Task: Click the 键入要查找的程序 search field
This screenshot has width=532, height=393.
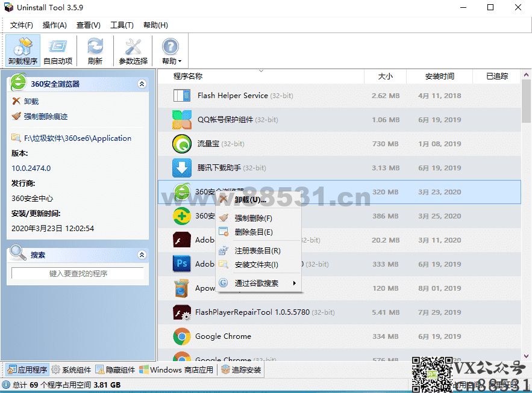Action: coord(78,273)
